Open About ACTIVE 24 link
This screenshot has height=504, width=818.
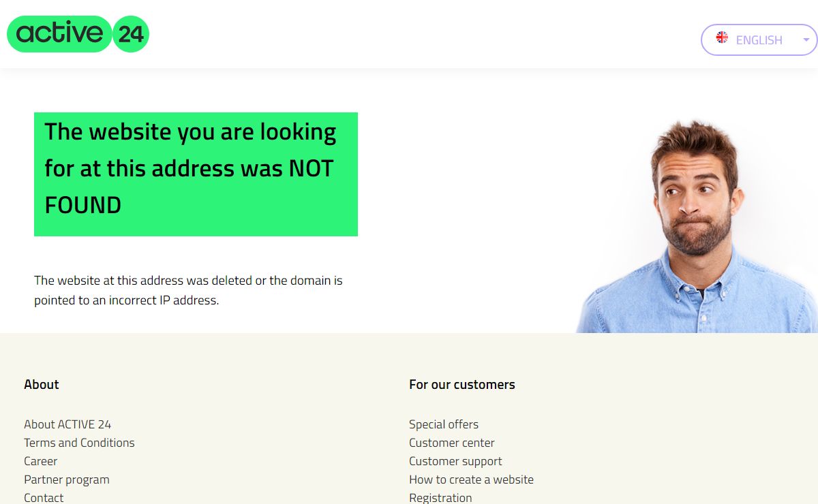pos(67,424)
